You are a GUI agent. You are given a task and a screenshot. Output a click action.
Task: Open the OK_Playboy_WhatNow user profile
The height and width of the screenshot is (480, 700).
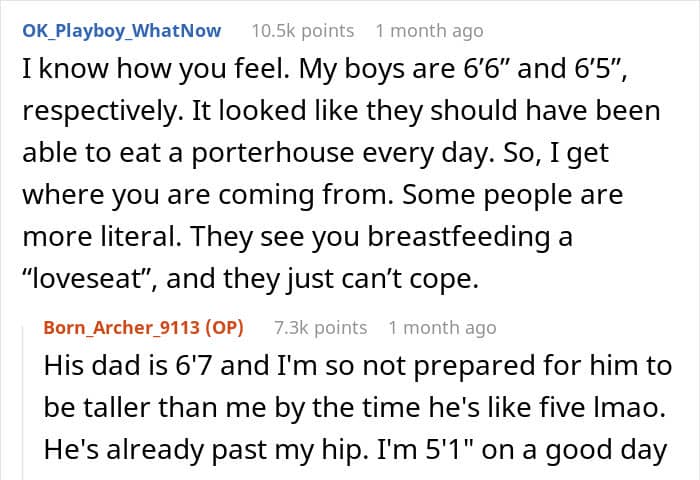(x=121, y=31)
